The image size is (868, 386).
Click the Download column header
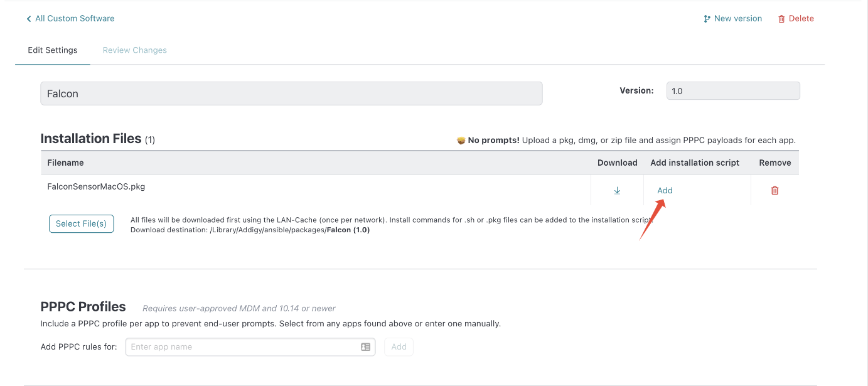click(x=618, y=163)
